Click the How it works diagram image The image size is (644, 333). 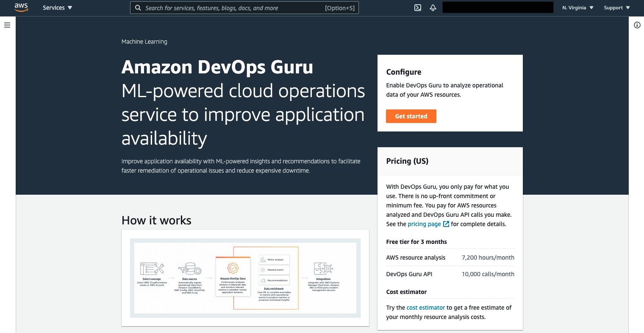[245, 278]
